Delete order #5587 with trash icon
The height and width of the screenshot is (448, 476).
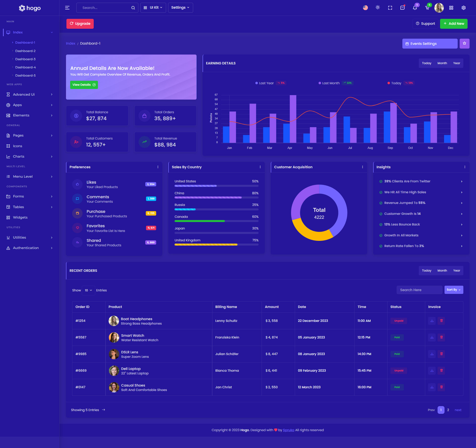tap(441, 337)
